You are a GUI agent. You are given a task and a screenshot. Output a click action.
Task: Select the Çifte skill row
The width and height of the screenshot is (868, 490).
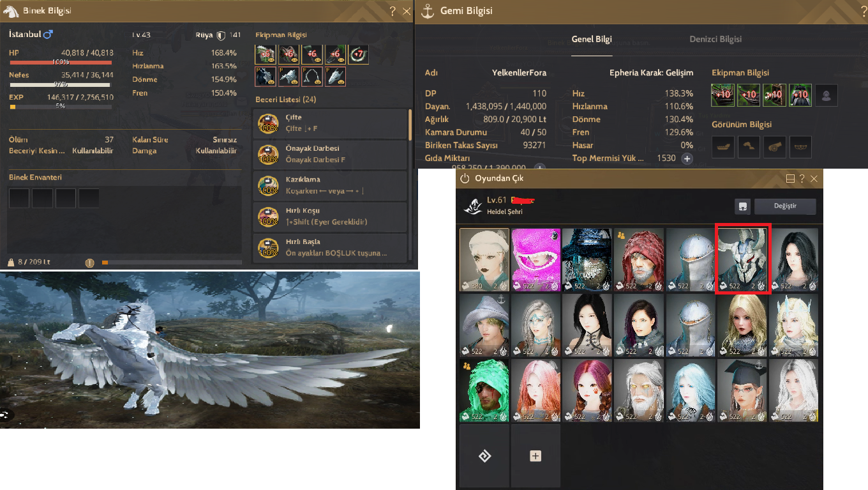[x=330, y=124]
